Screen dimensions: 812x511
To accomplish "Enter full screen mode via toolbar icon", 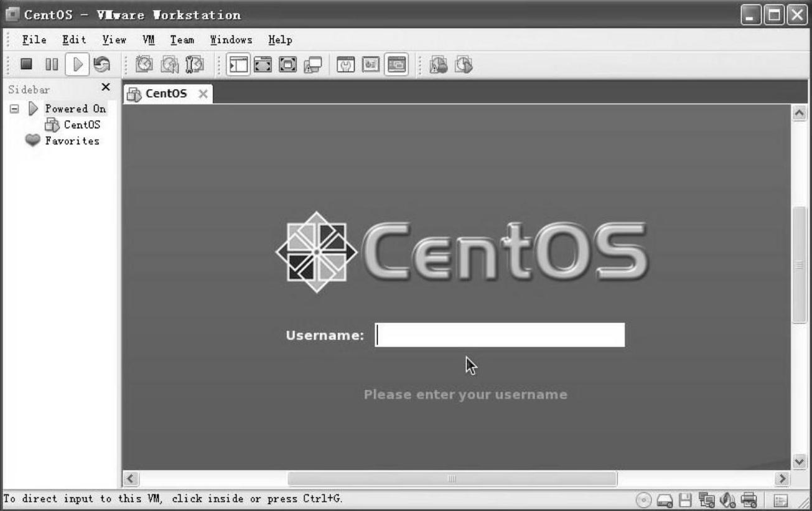I will click(287, 64).
